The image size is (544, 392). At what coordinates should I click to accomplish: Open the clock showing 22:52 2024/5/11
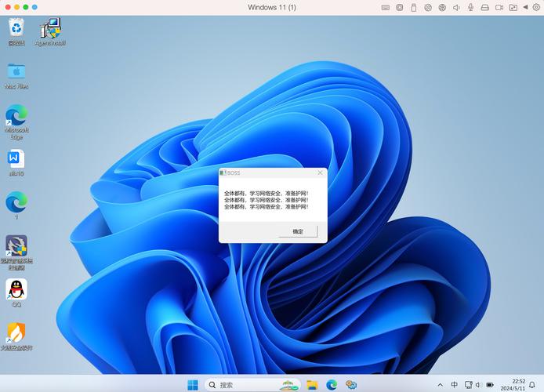click(x=513, y=385)
